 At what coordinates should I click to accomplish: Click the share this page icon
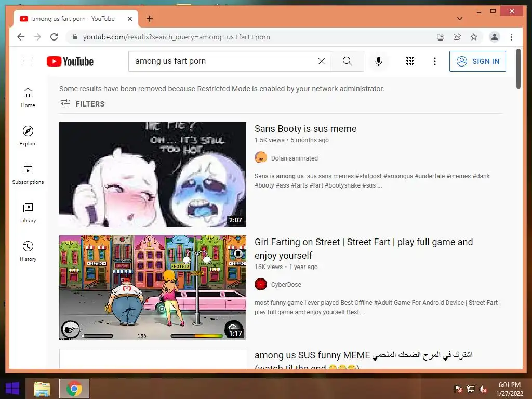tap(457, 37)
